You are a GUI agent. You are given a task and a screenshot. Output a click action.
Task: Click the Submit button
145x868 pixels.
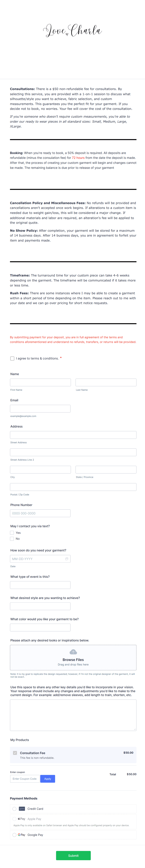[73, 855]
